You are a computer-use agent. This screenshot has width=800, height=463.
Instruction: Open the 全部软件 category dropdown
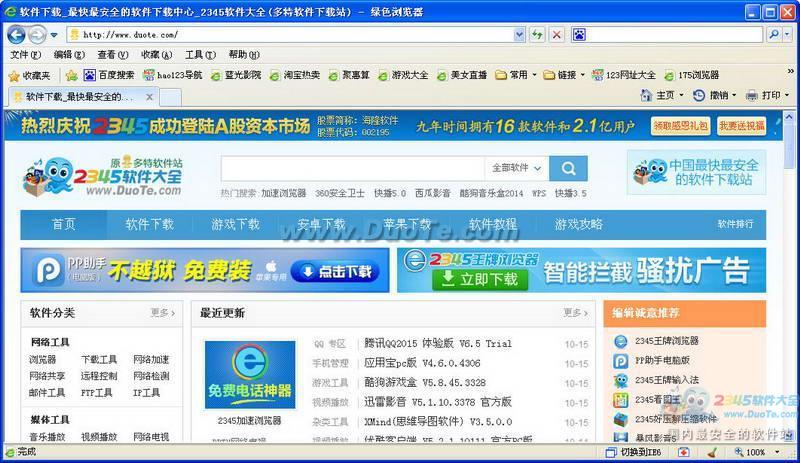tap(516, 168)
